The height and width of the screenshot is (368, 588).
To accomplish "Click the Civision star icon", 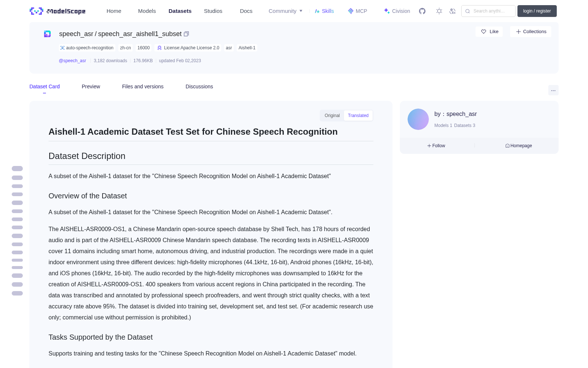I will pyautogui.click(x=387, y=11).
